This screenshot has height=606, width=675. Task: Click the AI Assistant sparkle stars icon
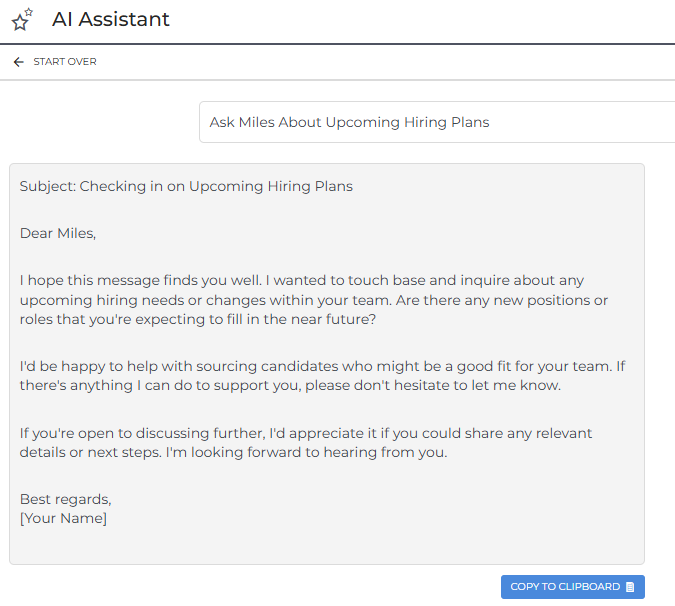[22, 19]
